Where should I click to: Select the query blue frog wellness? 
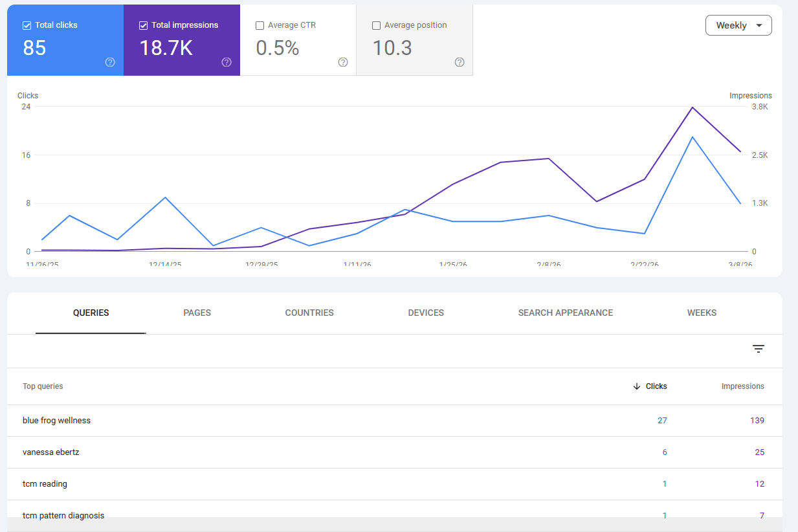(57, 420)
